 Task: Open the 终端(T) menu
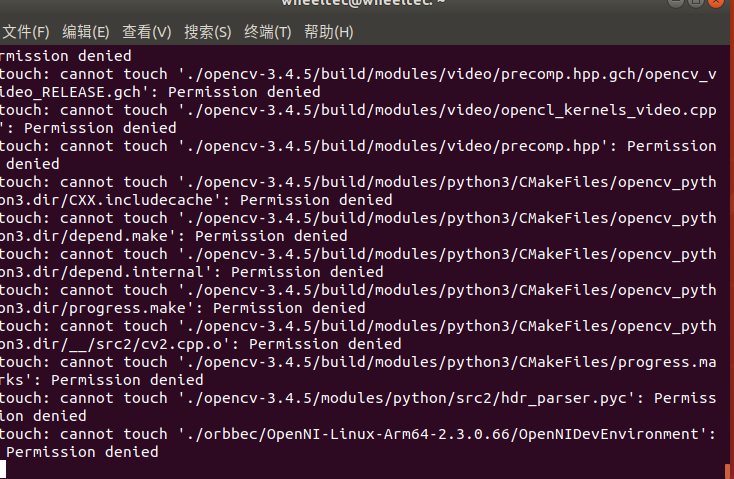(x=268, y=32)
